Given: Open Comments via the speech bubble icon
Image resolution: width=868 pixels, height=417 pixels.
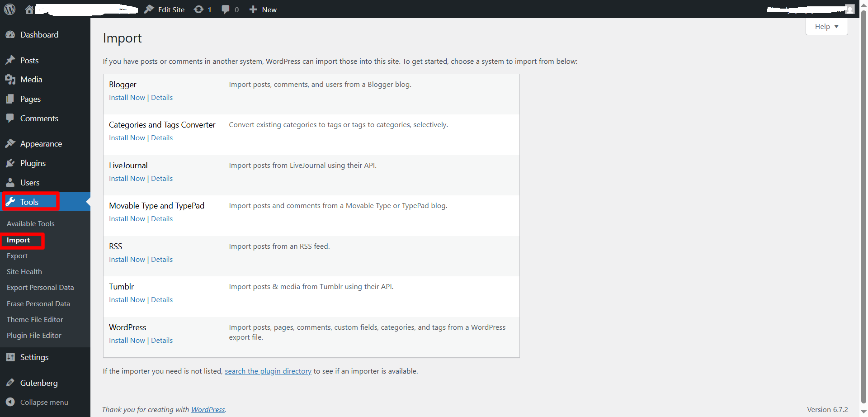Looking at the screenshot, I should [x=11, y=118].
